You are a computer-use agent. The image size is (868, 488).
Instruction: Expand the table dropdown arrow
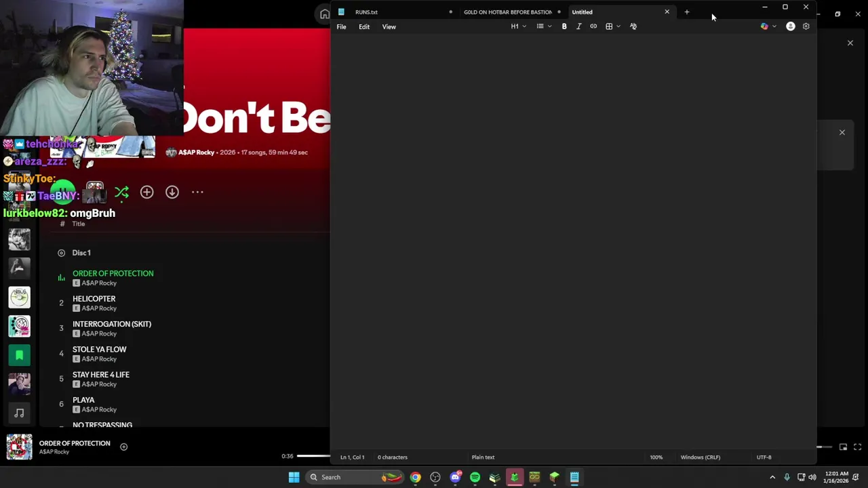[618, 26]
